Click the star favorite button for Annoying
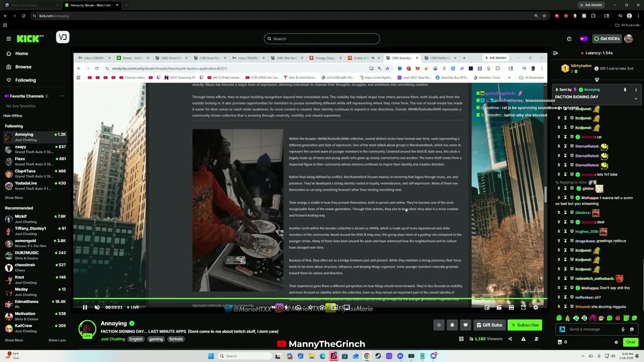The width and height of the screenshot is (644, 362). [439, 325]
